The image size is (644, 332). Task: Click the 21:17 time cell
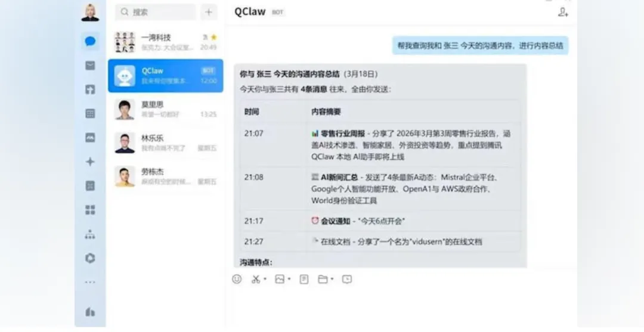point(254,221)
